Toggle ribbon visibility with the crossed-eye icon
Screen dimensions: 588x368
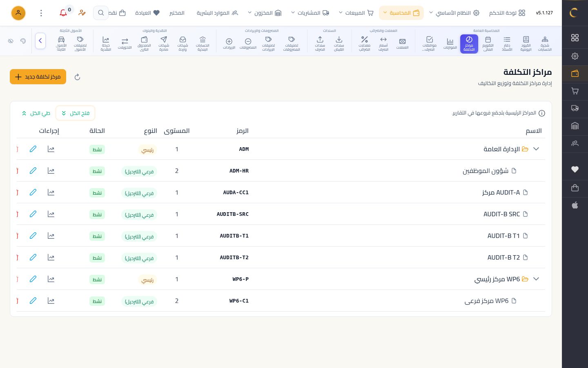(x=11, y=41)
